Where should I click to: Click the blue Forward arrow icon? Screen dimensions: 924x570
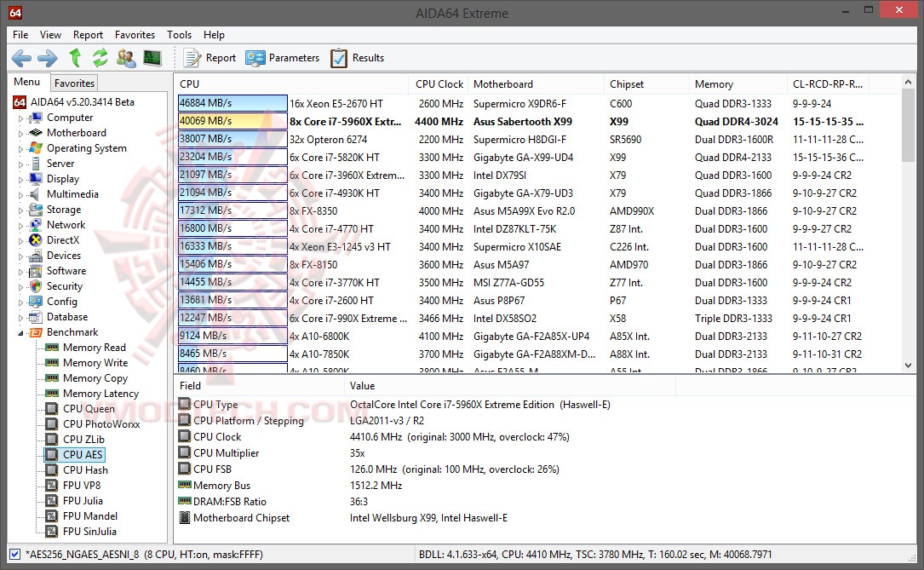click(x=47, y=58)
